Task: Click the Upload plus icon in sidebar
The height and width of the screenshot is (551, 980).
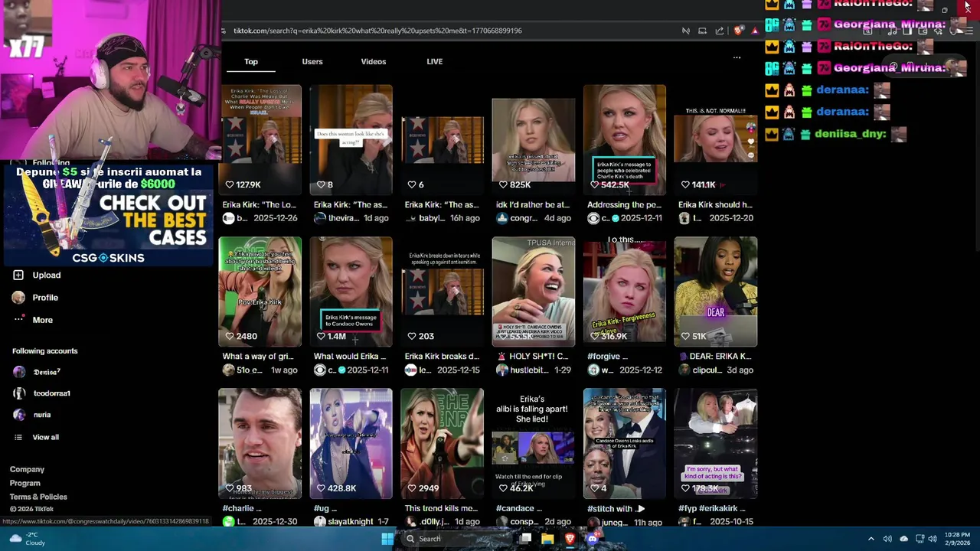Action: point(18,275)
